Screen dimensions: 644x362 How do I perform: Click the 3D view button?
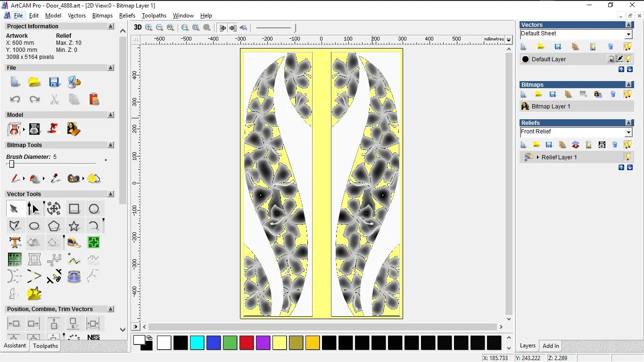tap(138, 28)
